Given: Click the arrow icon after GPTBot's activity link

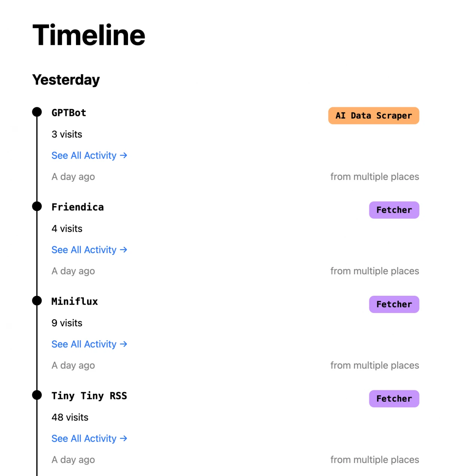Looking at the screenshot, I should pyautogui.click(x=124, y=155).
